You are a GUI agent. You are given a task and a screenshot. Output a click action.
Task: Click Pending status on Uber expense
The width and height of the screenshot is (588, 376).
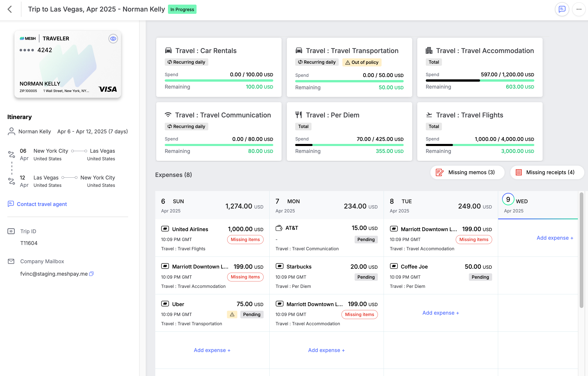tap(252, 315)
